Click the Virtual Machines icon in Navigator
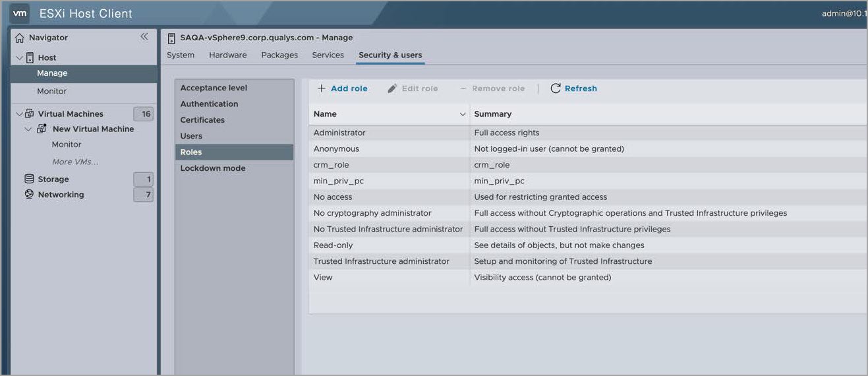Viewport: 868px width, 376px height. tap(29, 113)
